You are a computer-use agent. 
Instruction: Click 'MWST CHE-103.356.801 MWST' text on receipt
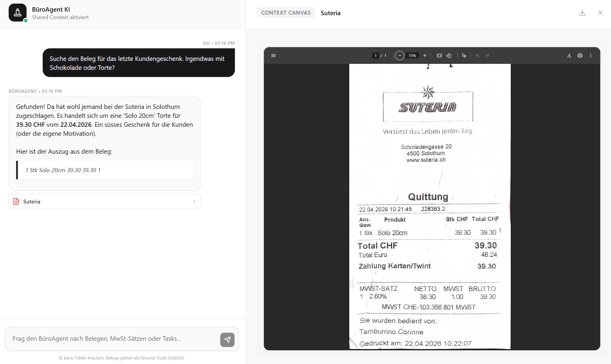428,307
